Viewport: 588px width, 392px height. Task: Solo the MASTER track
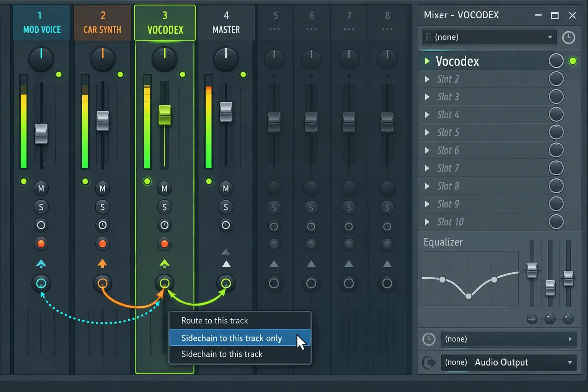(226, 207)
